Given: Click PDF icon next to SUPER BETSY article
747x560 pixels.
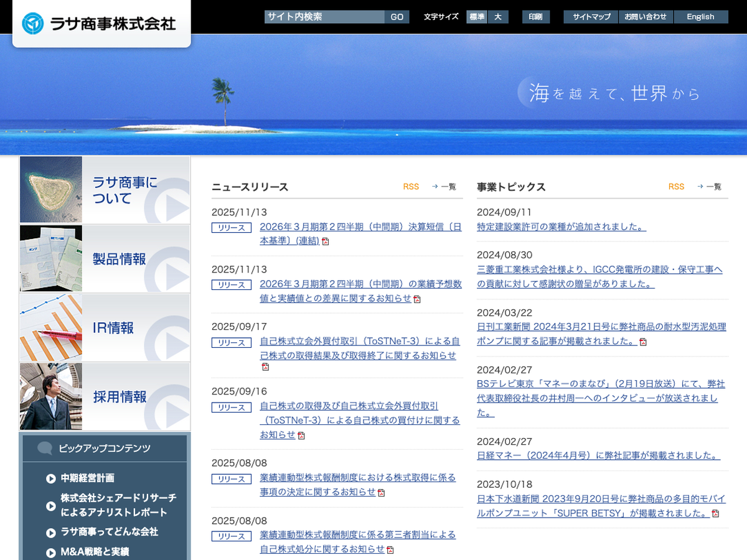Looking at the screenshot, I should [715, 514].
